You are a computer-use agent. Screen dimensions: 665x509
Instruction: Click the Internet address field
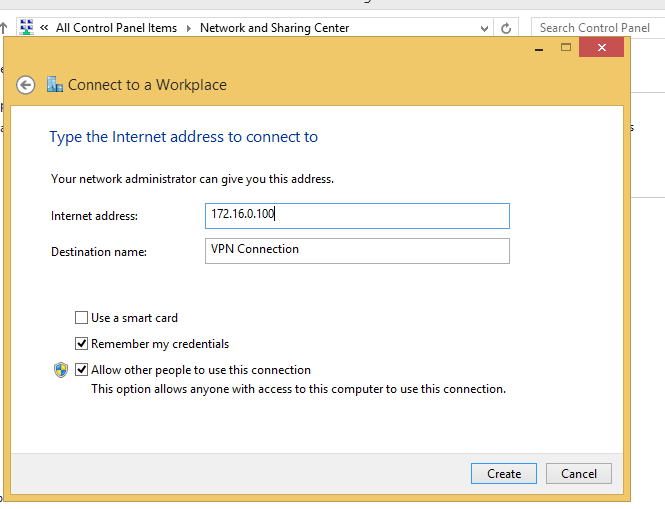pyautogui.click(x=357, y=216)
